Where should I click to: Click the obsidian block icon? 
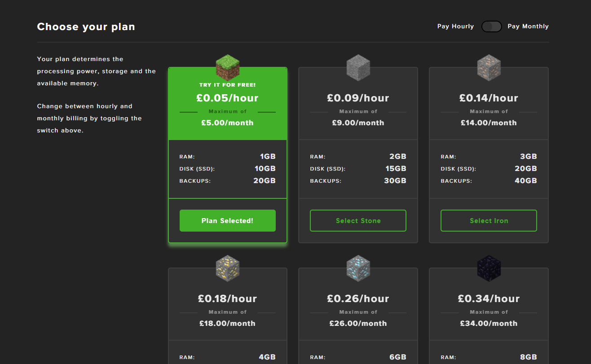[x=489, y=268]
